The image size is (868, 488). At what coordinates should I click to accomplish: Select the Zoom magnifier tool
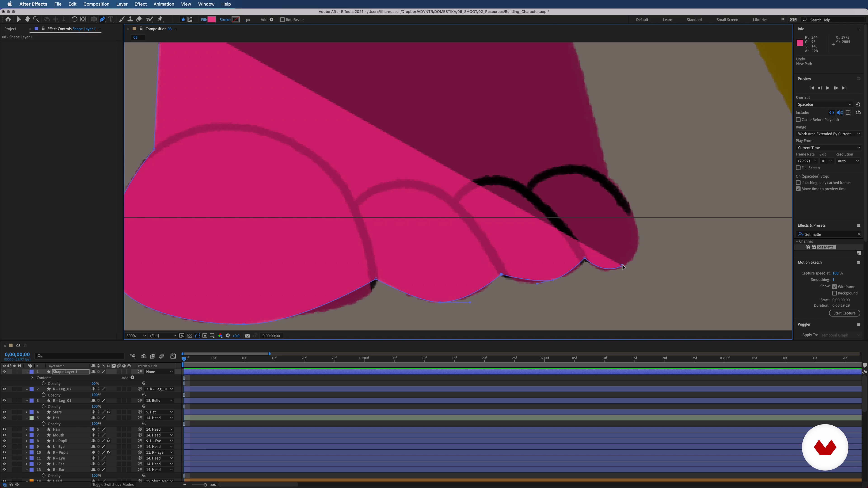tap(36, 19)
